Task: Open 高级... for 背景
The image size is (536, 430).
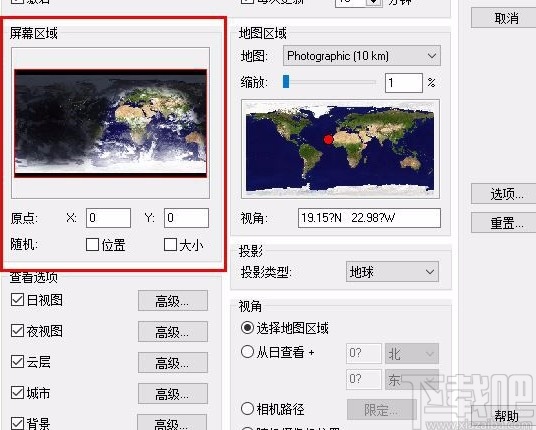Action: coord(172,423)
